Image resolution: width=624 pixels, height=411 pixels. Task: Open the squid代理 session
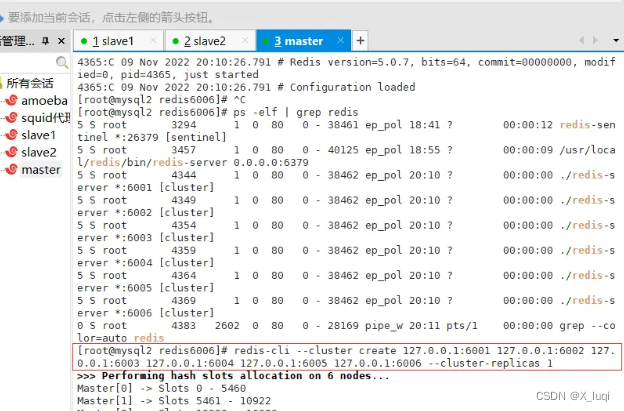(x=46, y=118)
